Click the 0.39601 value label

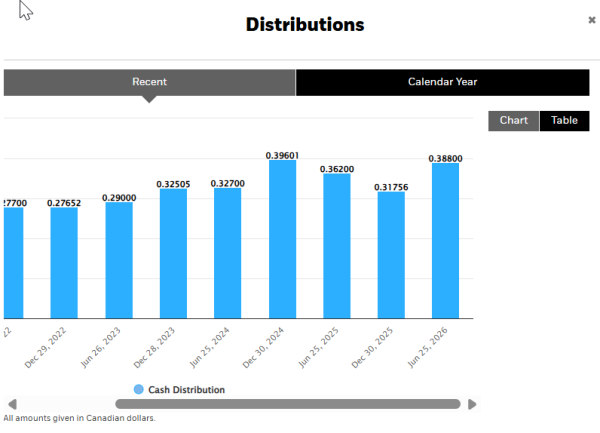coord(282,155)
